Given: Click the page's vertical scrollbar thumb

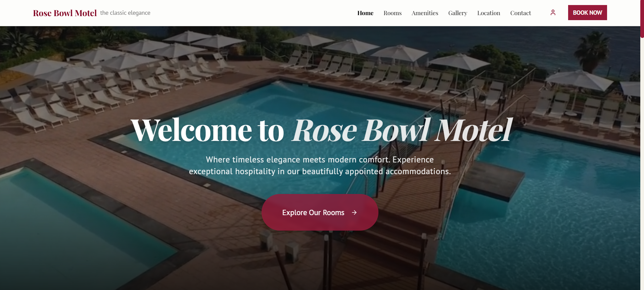Looking at the screenshot, I should (x=642, y=18).
